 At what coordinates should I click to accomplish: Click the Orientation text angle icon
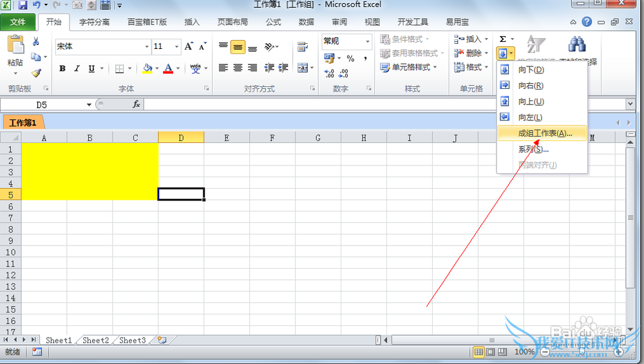[x=269, y=47]
